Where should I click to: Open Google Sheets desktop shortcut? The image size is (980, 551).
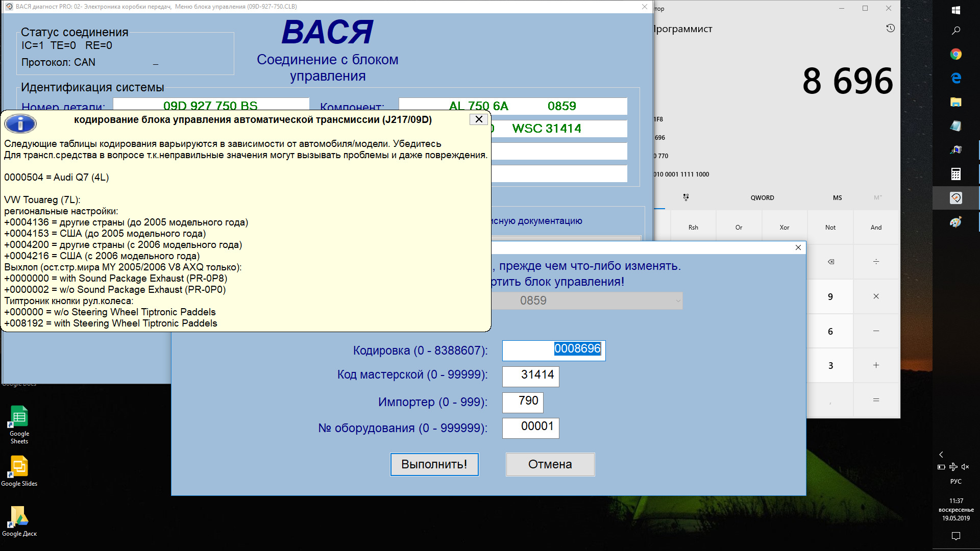tap(19, 425)
